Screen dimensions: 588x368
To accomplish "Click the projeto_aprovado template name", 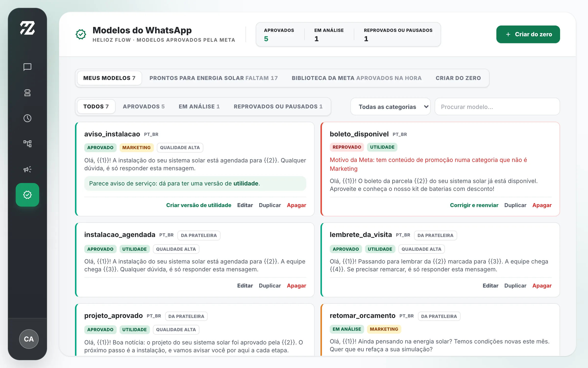I will tap(113, 315).
